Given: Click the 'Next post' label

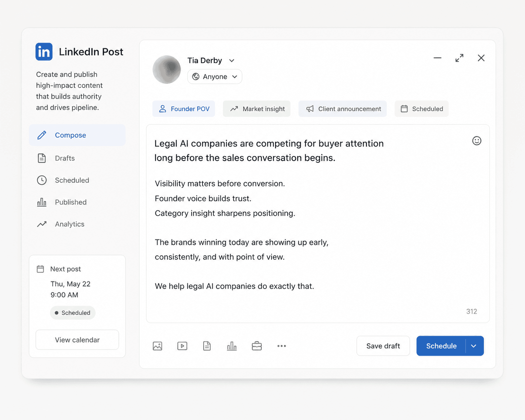Looking at the screenshot, I should click(x=66, y=269).
